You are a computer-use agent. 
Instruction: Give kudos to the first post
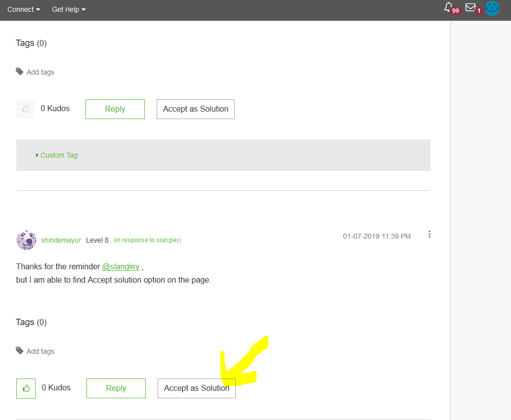coord(25,109)
